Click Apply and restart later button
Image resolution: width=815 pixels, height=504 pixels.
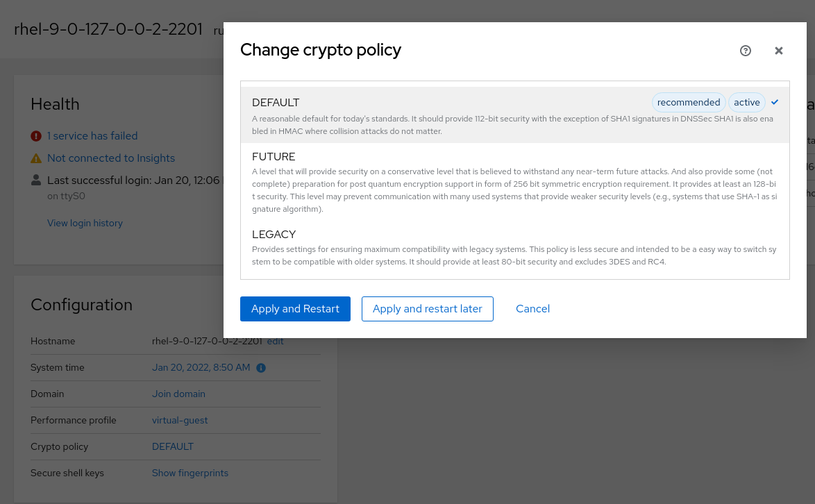pyautogui.click(x=427, y=309)
